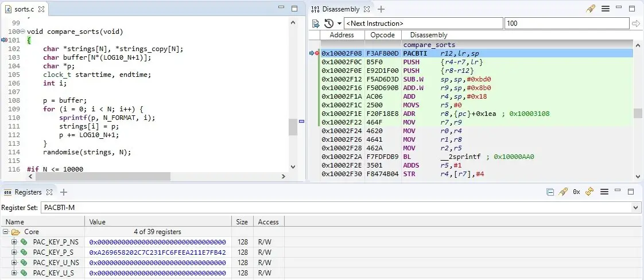644x280 pixels.
Task: Click the <Next Instruction> address field
Action: coord(423,24)
